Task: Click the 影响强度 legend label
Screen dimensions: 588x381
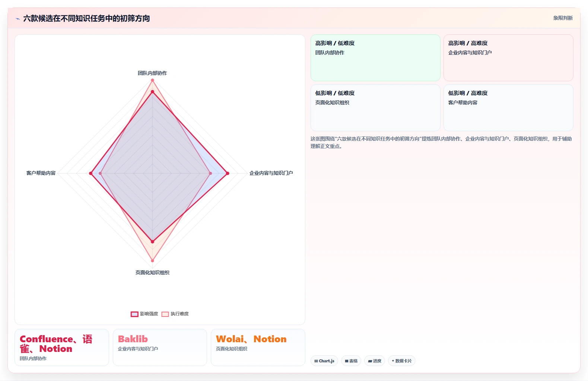Action: (x=149, y=314)
